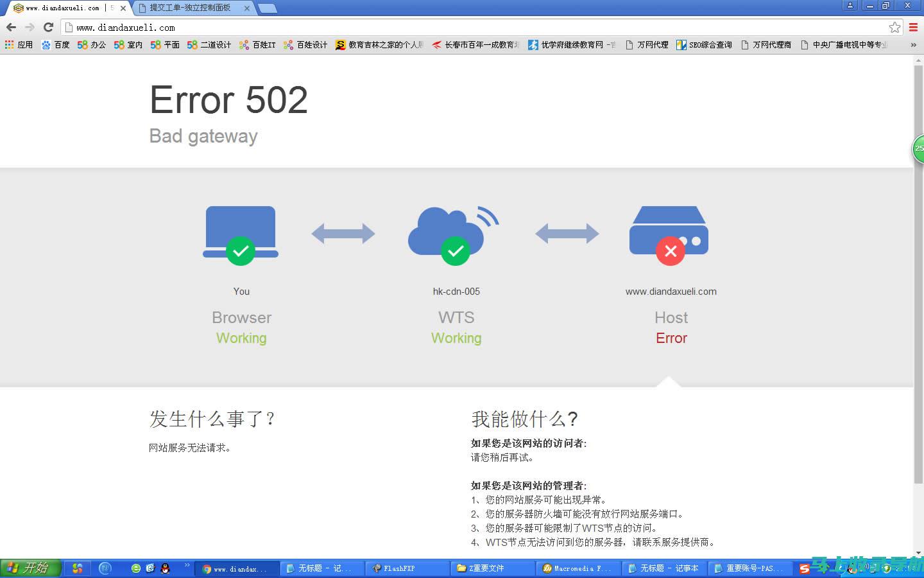The height and width of the screenshot is (578, 924).
Task: Click the '请您稍后再试。' line
Action: click(x=503, y=457)
